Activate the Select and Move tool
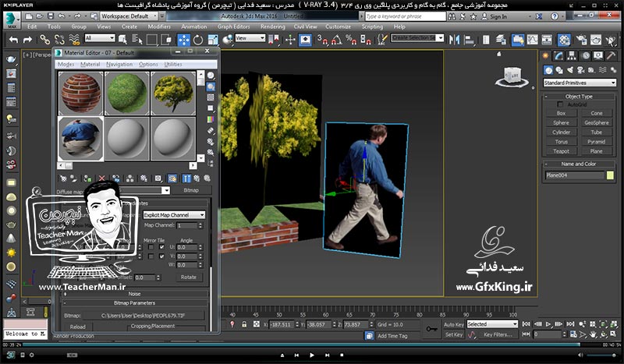This screenshot has height=364, width=624. click(x=183, y=40)
